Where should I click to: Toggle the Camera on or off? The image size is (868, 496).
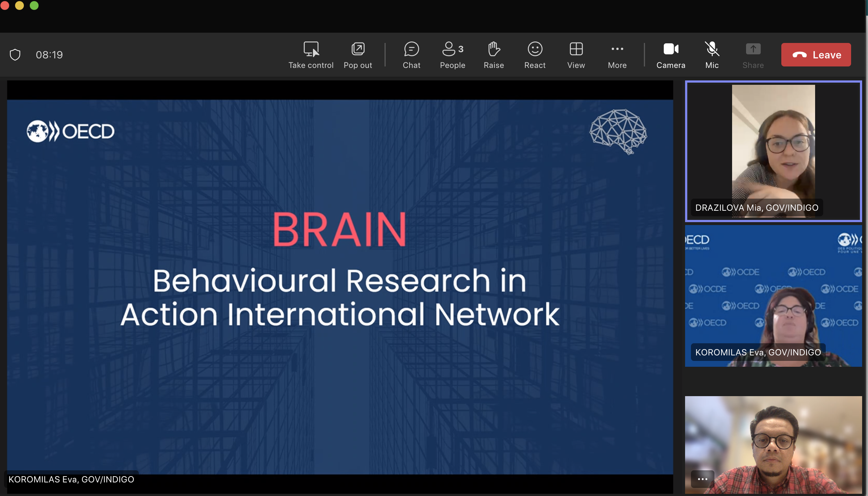pos(671,55)
